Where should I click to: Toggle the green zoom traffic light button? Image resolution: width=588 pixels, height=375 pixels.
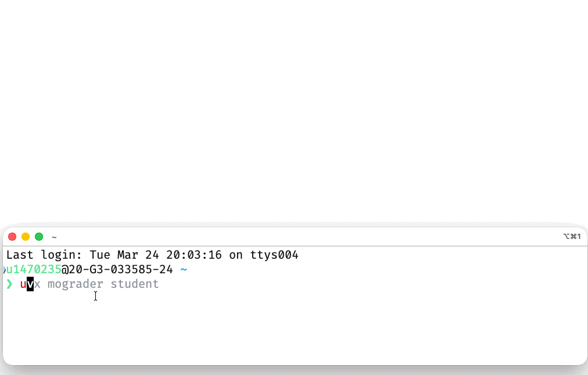(38, 237)
